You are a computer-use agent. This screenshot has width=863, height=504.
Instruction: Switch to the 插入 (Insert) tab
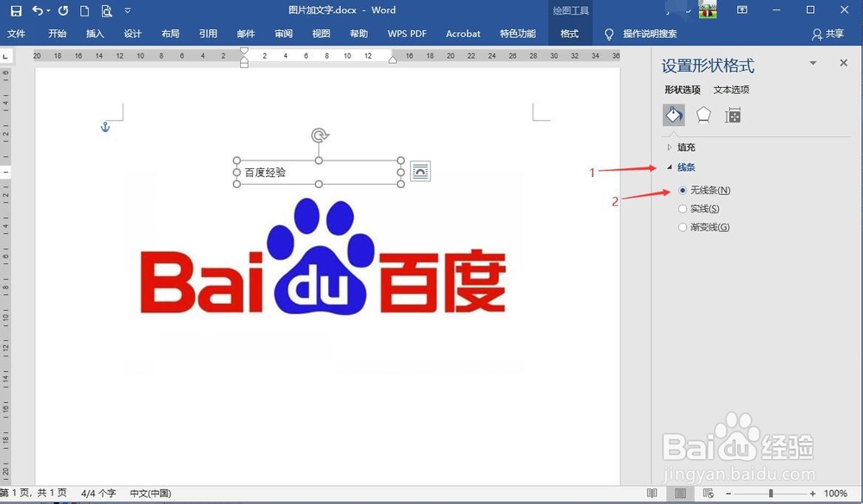95,34
